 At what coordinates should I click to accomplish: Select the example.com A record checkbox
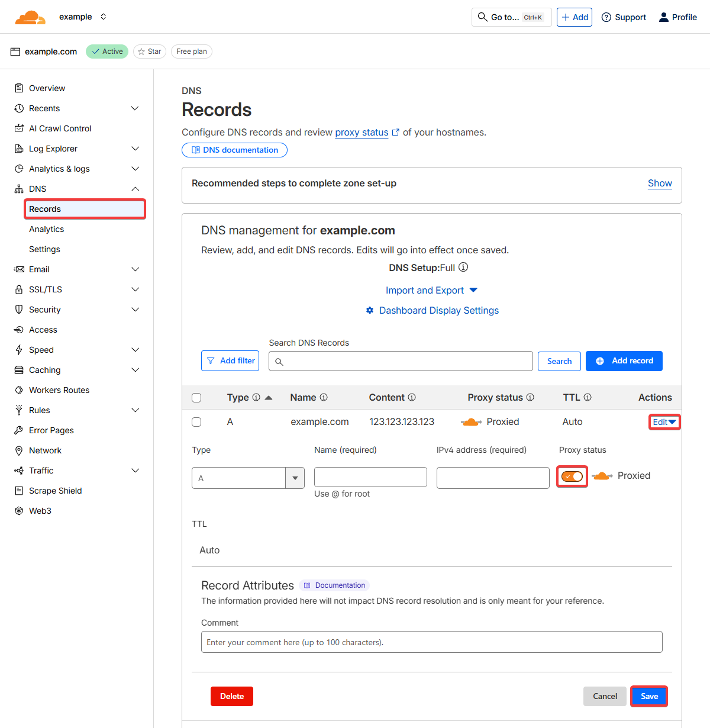click(x=196, y=422)
